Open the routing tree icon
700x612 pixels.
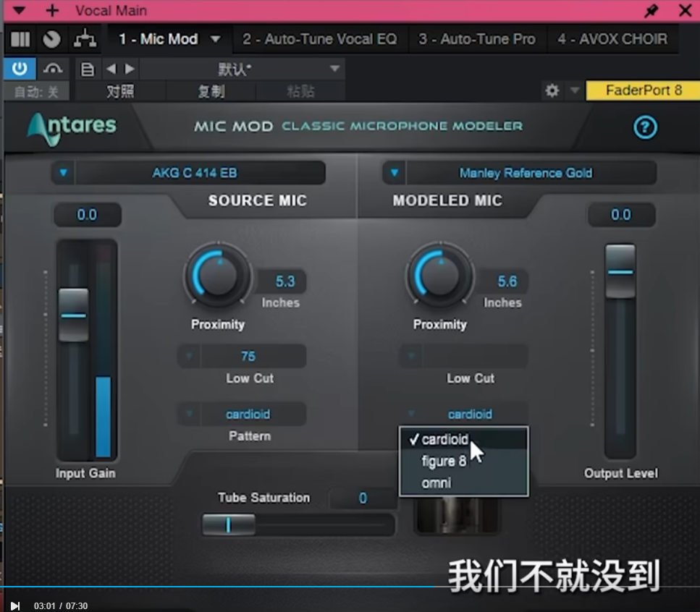pos(85,39)
